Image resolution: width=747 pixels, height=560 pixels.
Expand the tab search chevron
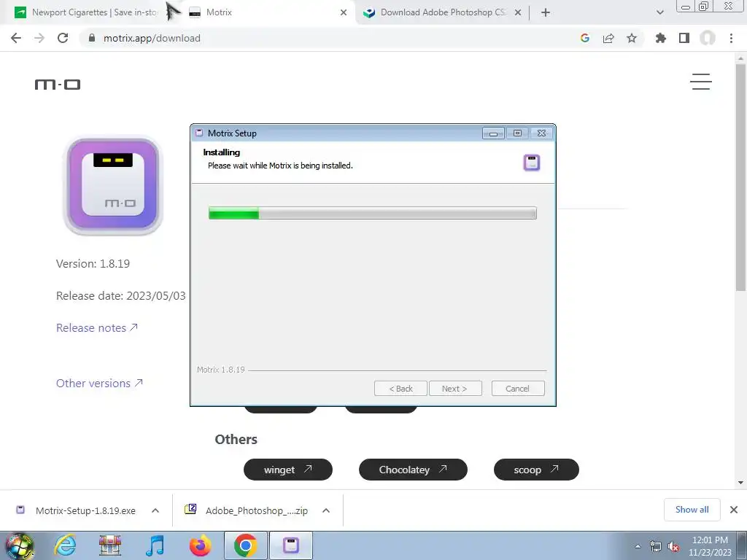point(659,12)
